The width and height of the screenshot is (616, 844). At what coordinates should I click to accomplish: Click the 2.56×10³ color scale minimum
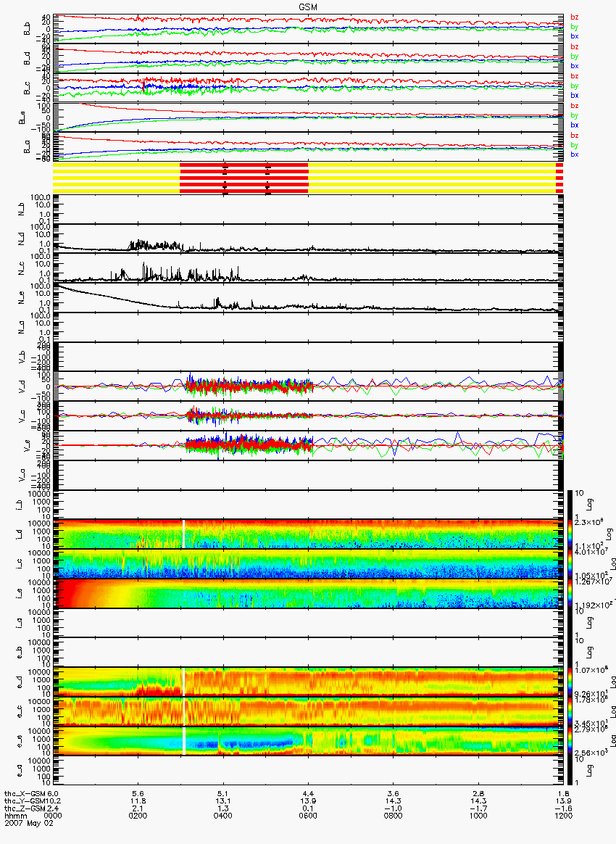(x=591, y=753)
